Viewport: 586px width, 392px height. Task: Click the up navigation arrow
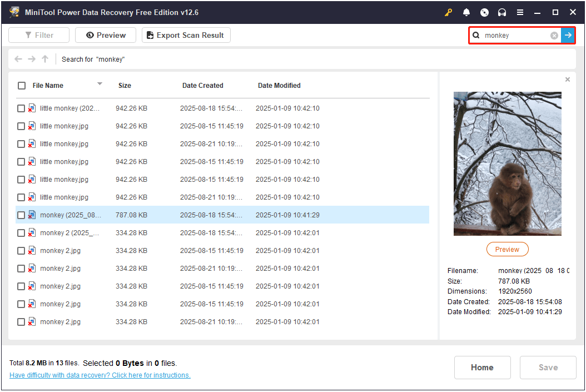tap(45, 59)
